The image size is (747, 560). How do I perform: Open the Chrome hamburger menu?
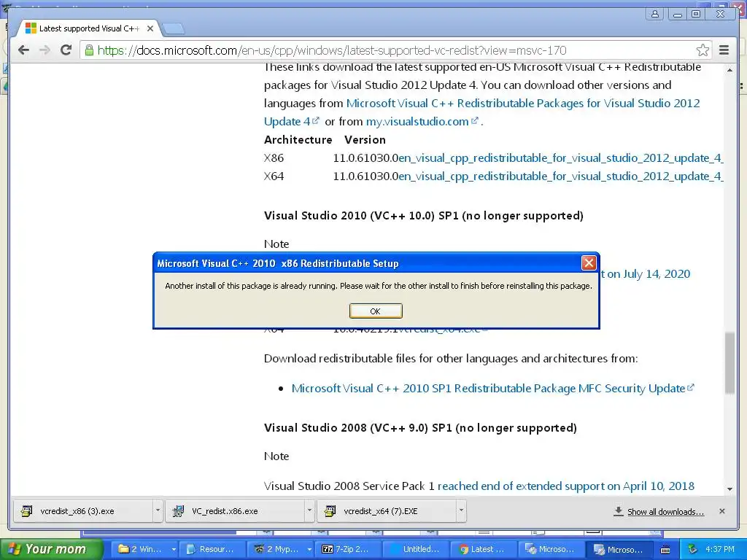pos(724,50)
